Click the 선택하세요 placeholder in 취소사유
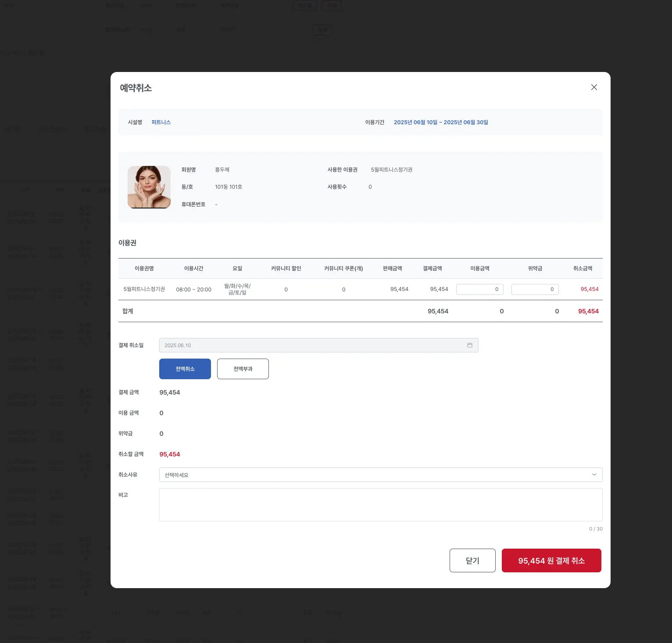The image size is (672, 643). 176,475
